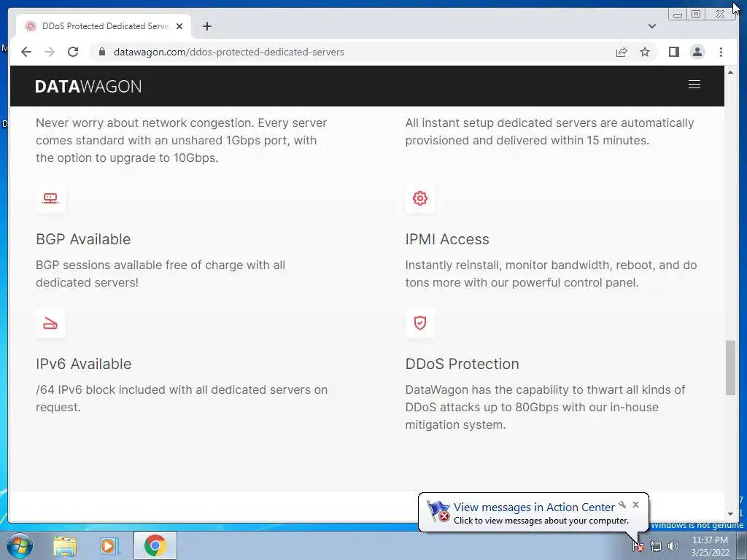Click text 'Never worry about network congestion'
The image size is (747, 560).
(144, 122)
